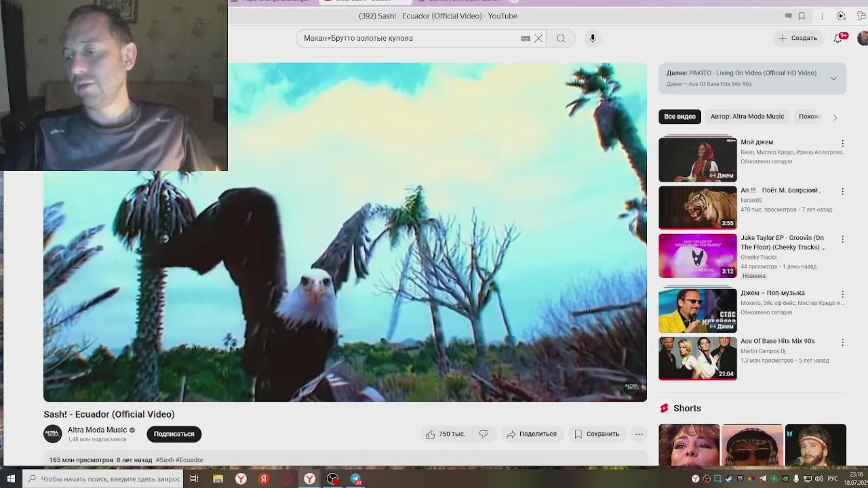Open the Джем – Поп-музыка thumbnail
This screenshot has height=488, width=868.
pyautogui.click(x=698, y=310)
